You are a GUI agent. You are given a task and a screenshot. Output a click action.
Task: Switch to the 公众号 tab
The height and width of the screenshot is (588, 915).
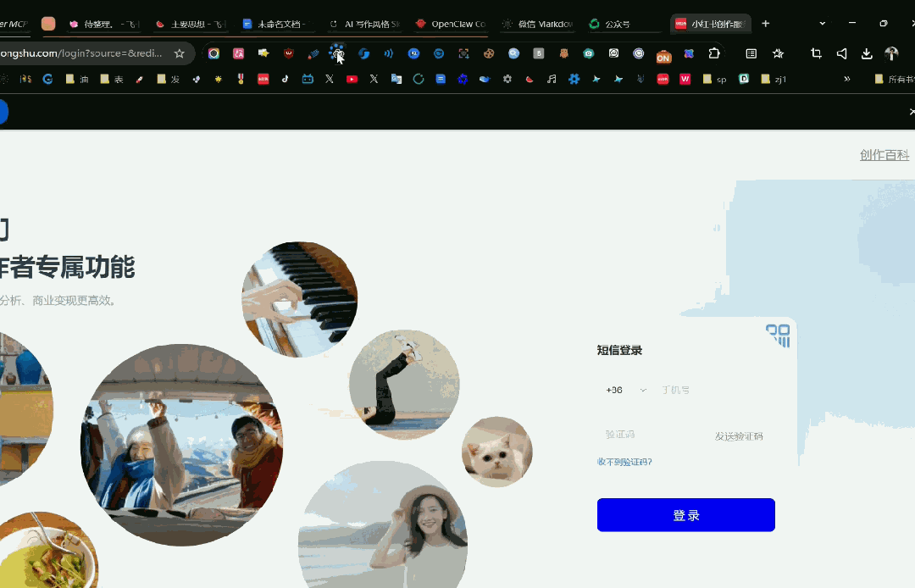tap(624, 24)
